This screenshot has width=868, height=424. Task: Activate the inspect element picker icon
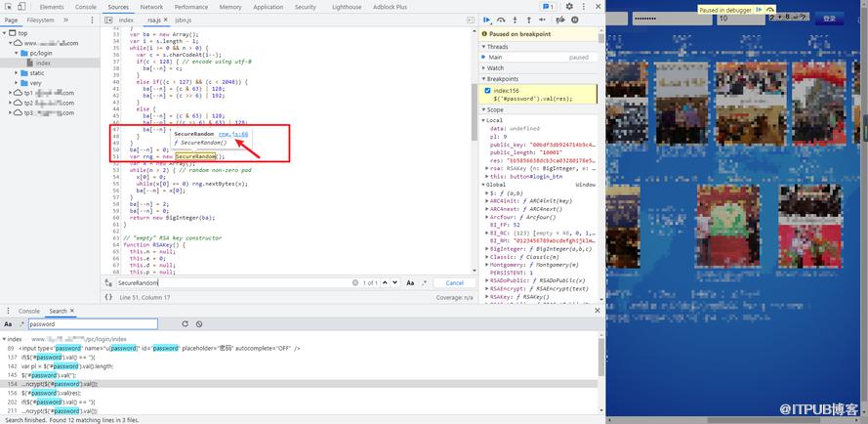[x=9, y=7]
